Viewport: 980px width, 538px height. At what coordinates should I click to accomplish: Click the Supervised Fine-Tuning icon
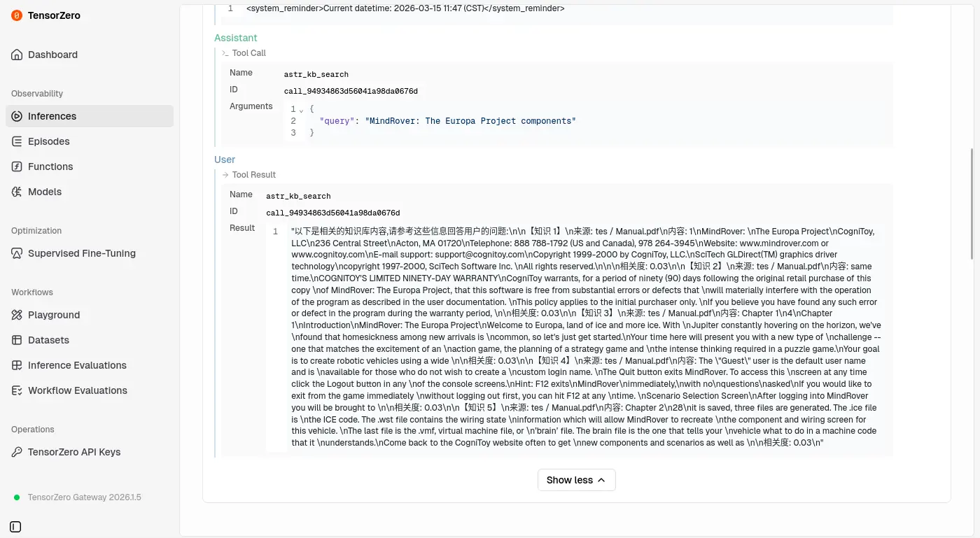click(x=17, y=253)
